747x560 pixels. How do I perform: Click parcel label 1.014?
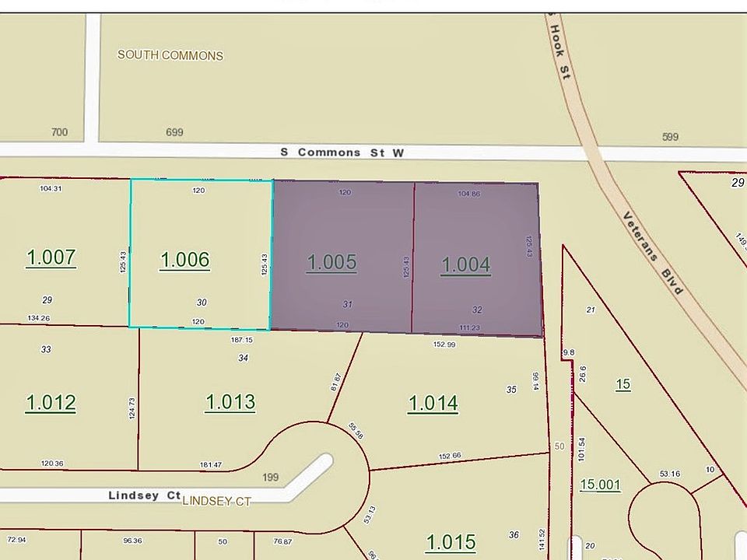tap(433, 404)
